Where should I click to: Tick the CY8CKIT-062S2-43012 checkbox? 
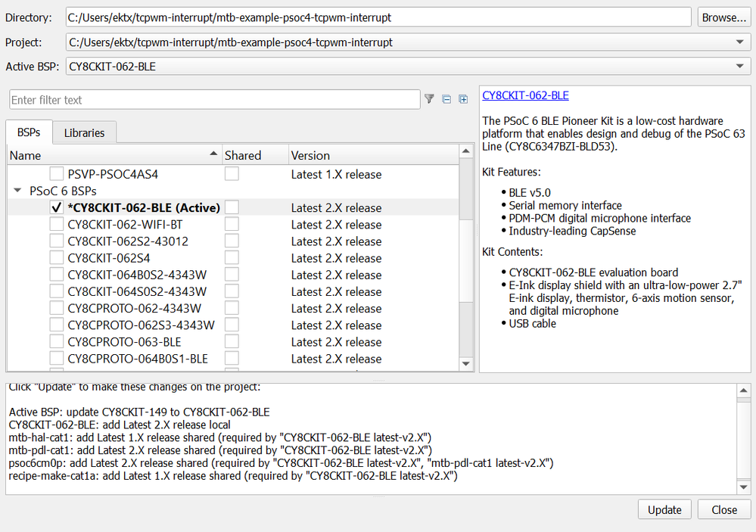point(57,241)
